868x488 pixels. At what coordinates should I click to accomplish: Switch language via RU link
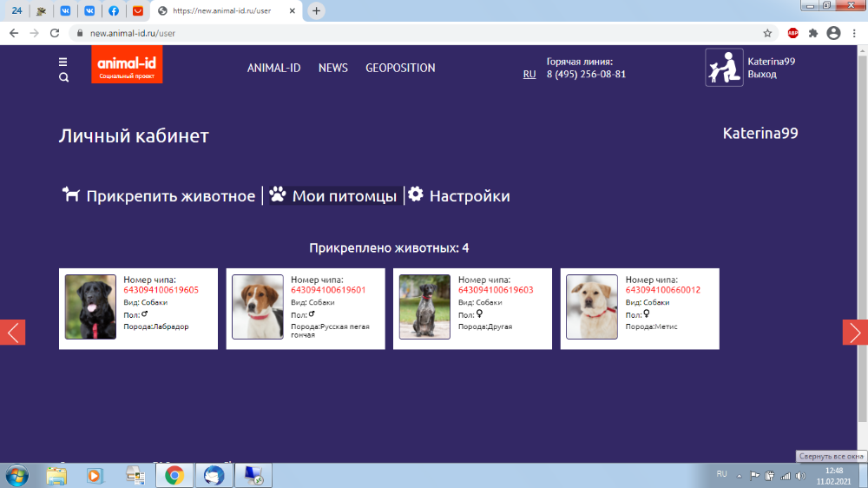pyautogui.click(x=529, y=75)
